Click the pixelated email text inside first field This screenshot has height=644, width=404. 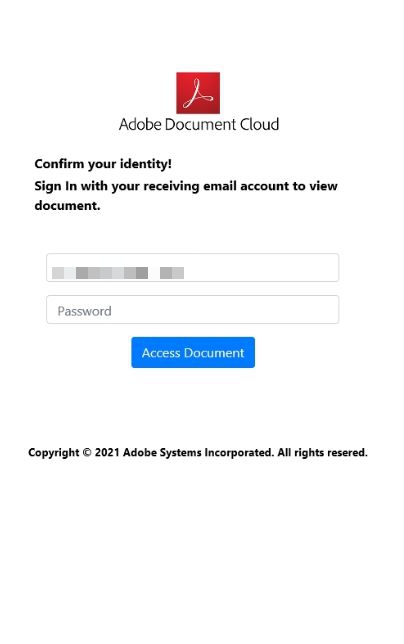[118, 273]
